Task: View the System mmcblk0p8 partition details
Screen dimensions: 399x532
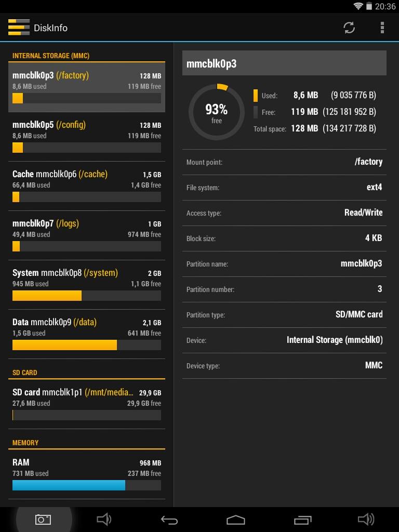Action: point(87,284)
